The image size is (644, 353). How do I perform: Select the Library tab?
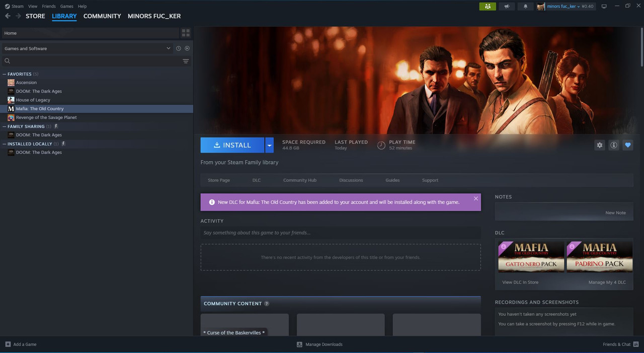[x=64, y=16]
